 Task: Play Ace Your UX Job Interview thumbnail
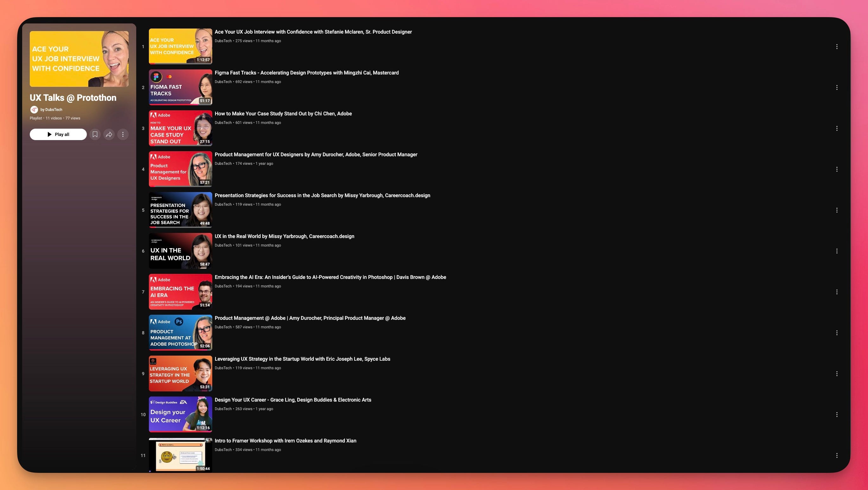tap(181, 46)
